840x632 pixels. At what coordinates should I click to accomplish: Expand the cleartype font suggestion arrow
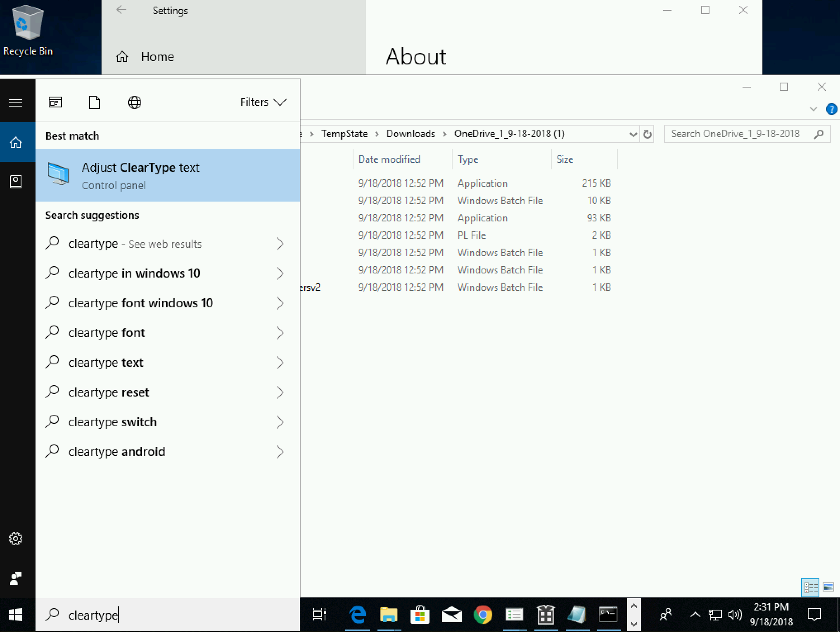pos(281,333)
